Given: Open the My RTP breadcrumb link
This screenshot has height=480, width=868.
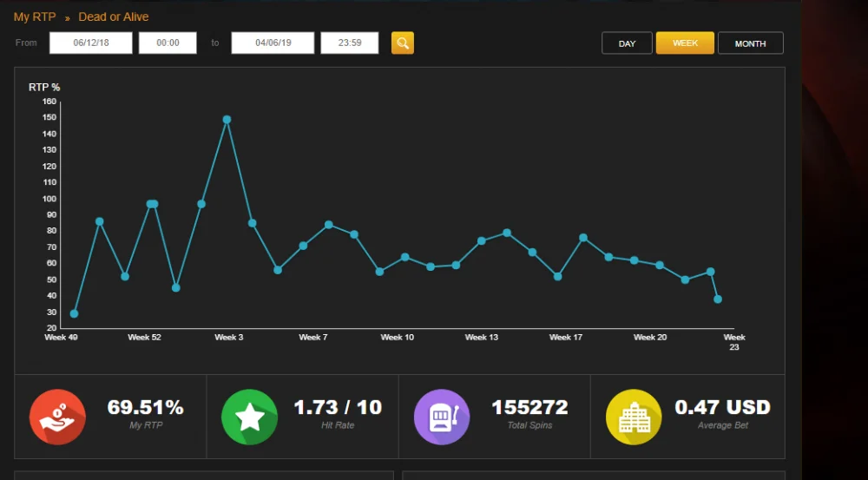Looking at the screenshot, I should tap(35, 16).
